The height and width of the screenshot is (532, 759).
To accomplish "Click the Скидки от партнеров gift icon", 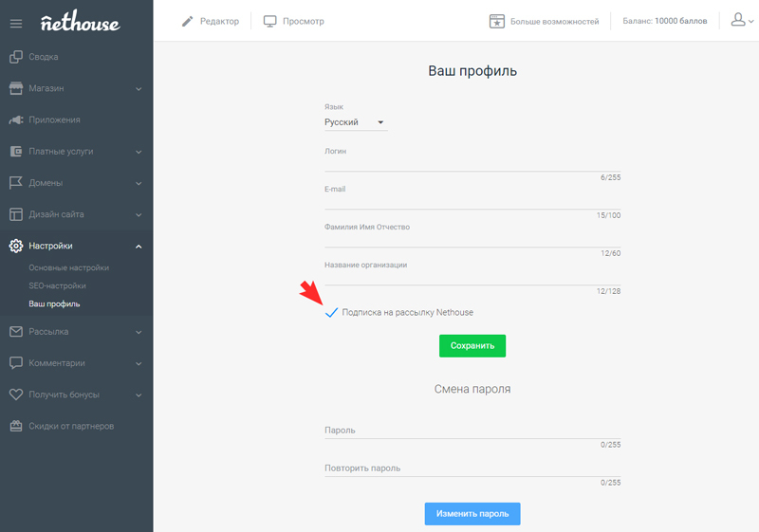I will 16,426.
